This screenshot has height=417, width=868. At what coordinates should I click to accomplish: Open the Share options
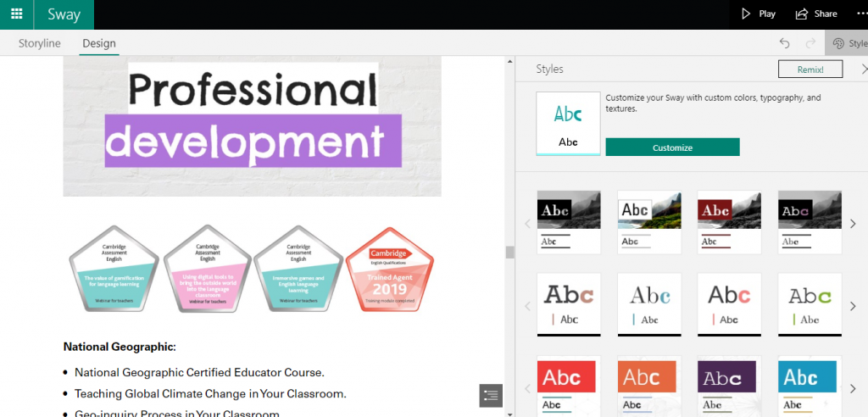pos(816,14)
